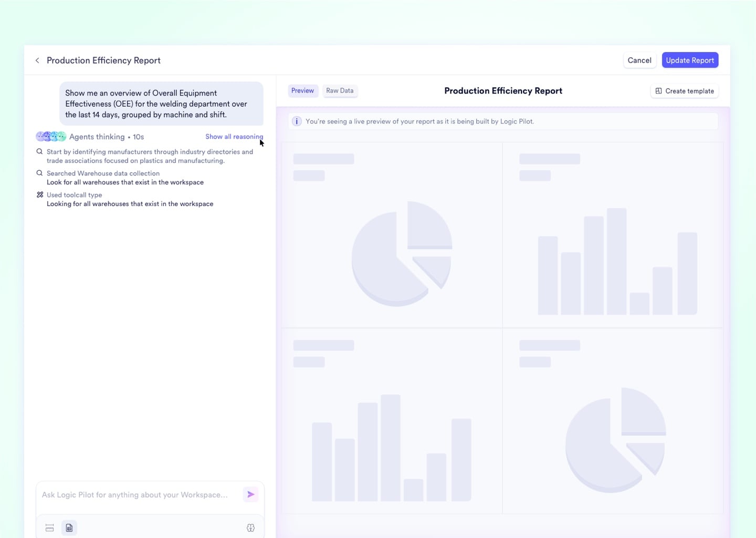756x538 pixels.
Task: Click 'Start by identifying manufacturers' reasoning text
Action: [x=150, y=156]
